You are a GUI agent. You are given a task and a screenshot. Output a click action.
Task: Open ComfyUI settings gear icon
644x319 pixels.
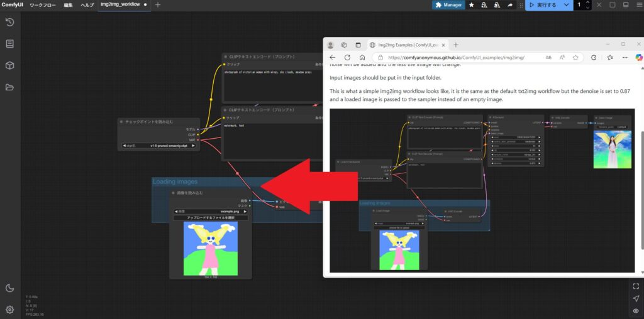coord(10,309)
